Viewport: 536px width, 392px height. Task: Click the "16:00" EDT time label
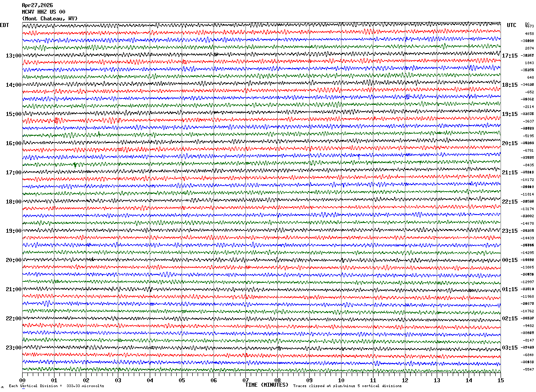click(x=14, y=143)
